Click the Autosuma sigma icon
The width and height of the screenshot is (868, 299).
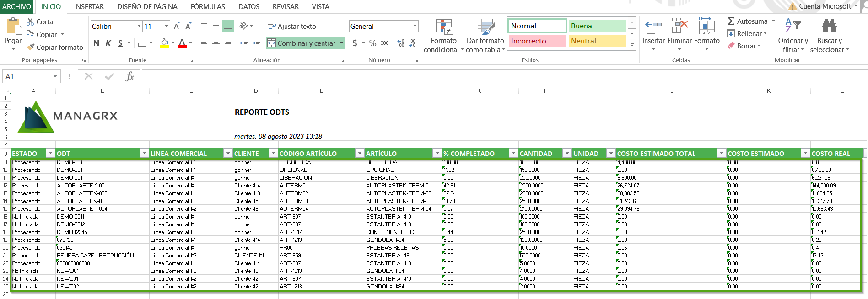[731, 21]
